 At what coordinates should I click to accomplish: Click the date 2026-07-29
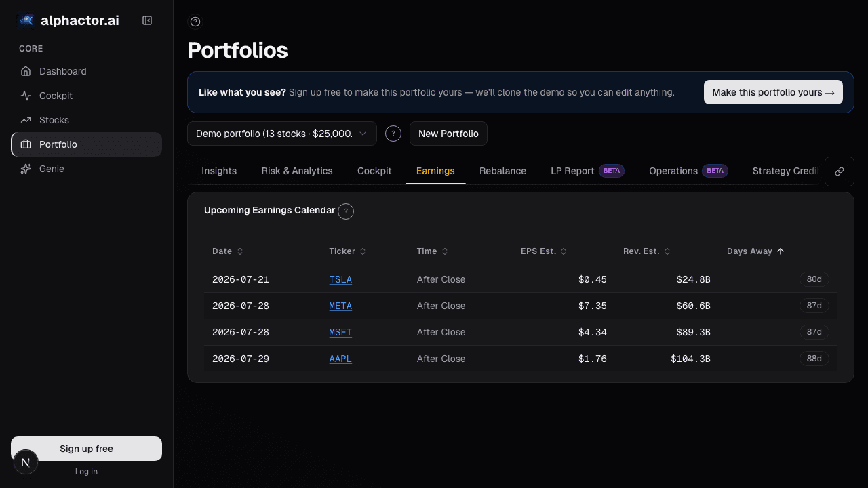(241, 359)
